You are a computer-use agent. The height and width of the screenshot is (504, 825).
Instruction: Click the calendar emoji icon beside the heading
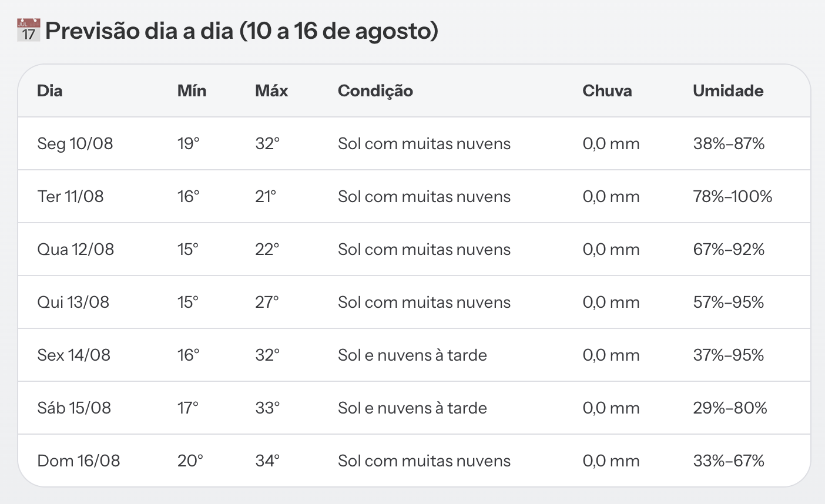click(28, 30)
